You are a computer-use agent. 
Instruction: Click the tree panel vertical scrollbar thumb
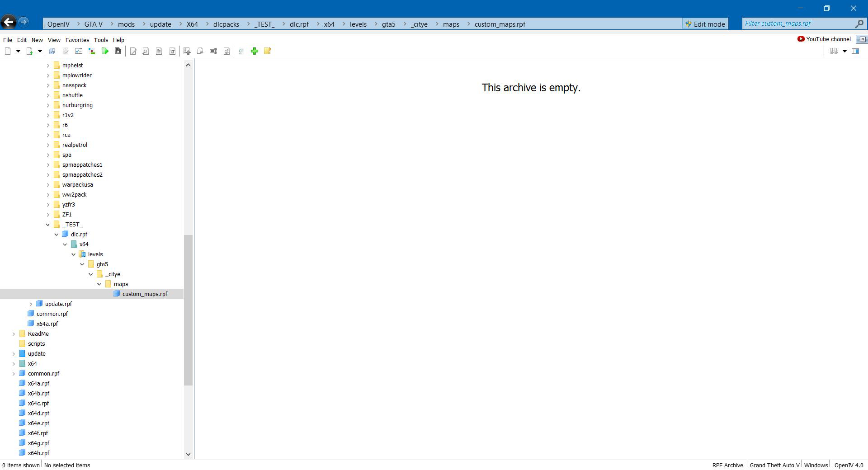pyautogui.click(x=188, y=310)
